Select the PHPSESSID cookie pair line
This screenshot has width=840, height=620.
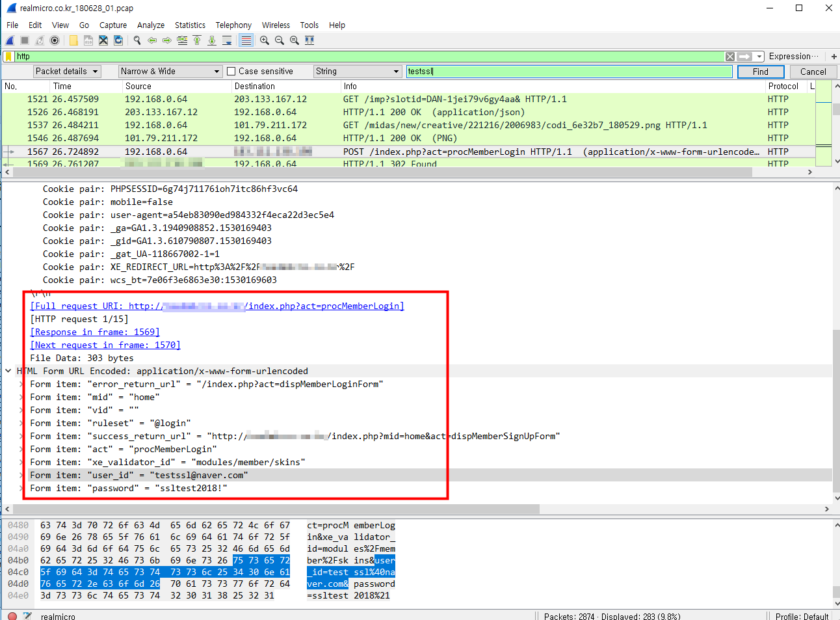tap(170, 189)
